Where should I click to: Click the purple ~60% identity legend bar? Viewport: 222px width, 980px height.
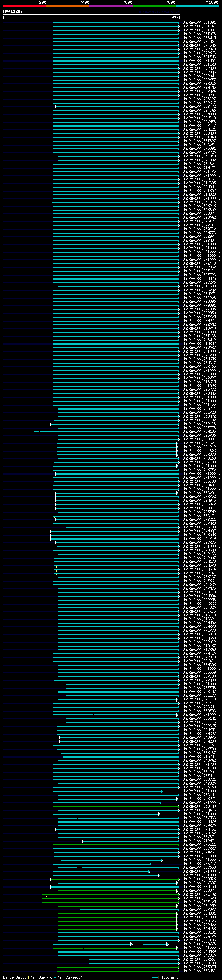111,6
